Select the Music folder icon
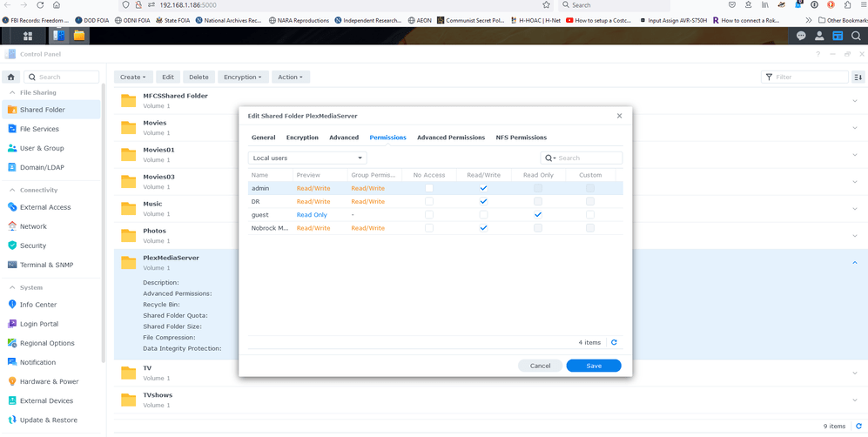 (x=129, y=209)
